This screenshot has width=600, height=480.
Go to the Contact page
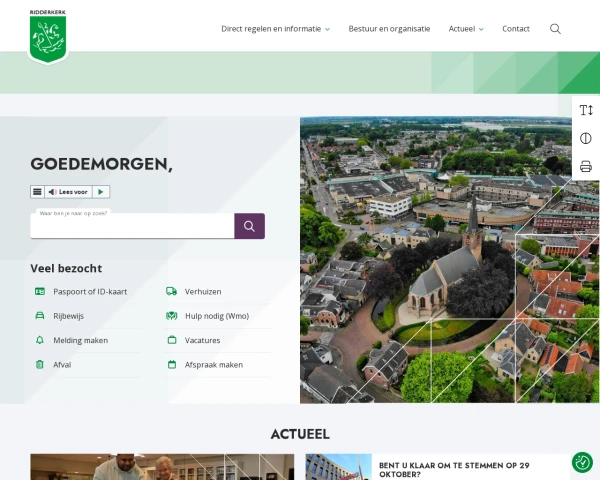pyautogui.click(x=516, y=29)
